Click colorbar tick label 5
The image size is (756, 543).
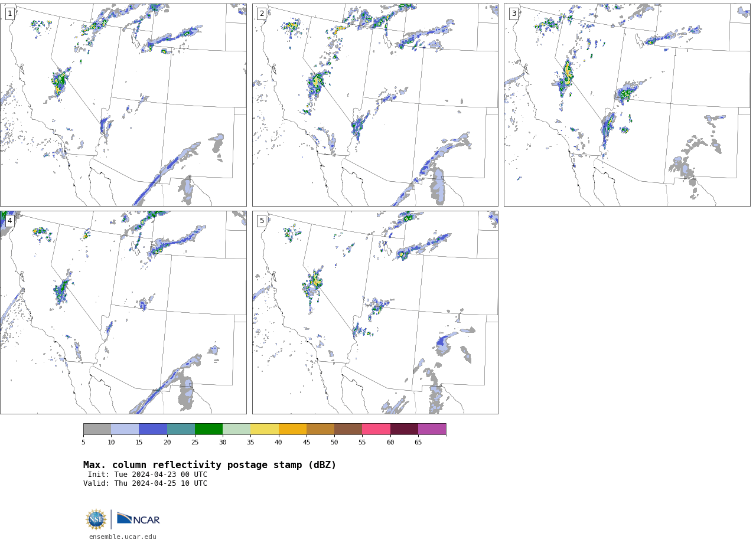[83, 443]
